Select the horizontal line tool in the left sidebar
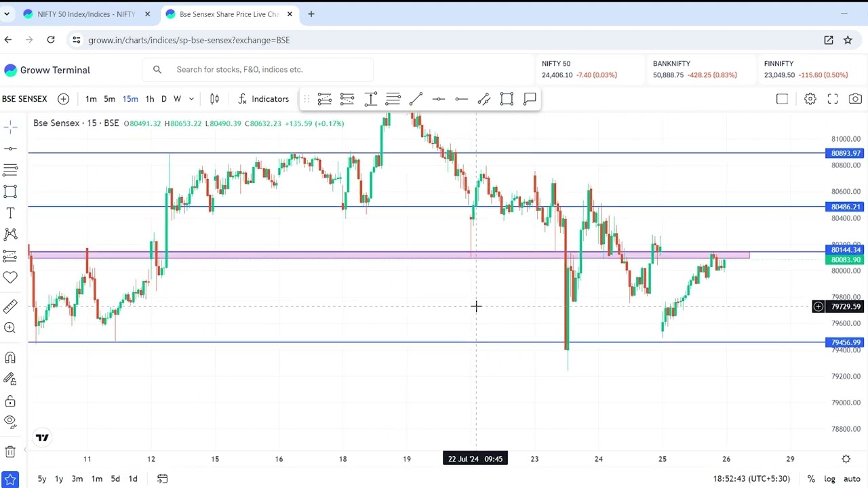This screenshot has height=488, width=868. click(x=10, y=148)
